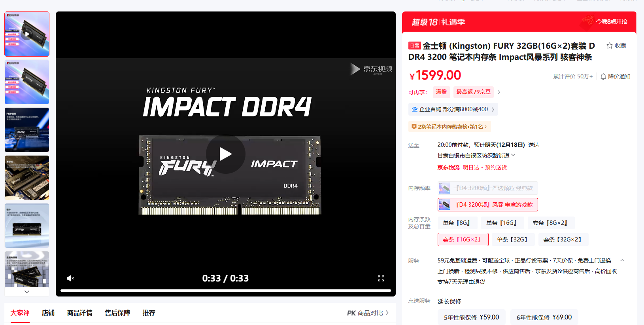This screenshot has height=325, width=644.
Task: Switch to the 商品详情 tab
Action: (x=80, y=313)
